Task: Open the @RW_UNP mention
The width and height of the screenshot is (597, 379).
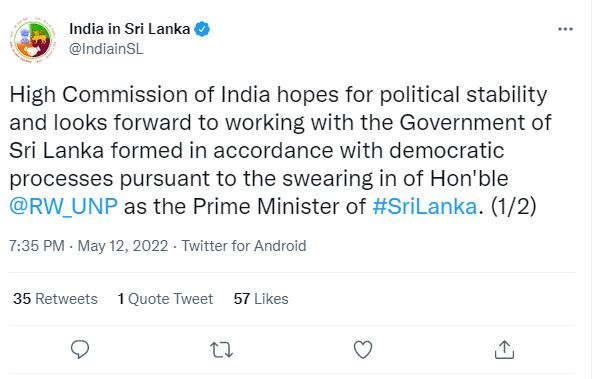Action: (64, 207)
